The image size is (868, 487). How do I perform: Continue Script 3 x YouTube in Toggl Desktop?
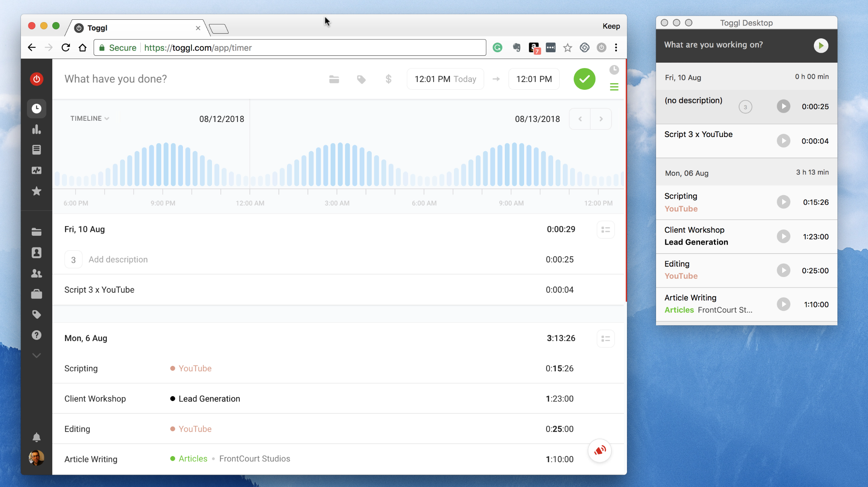pos(783,141)
